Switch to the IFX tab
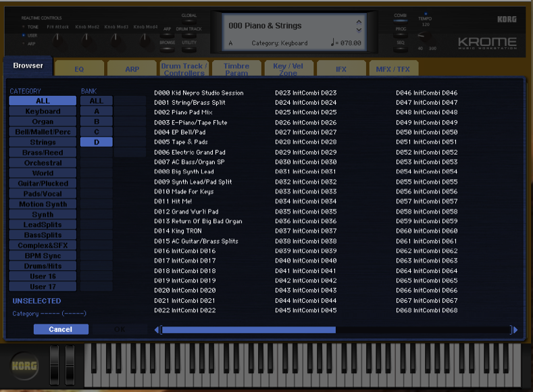 [x=341, y=69]
